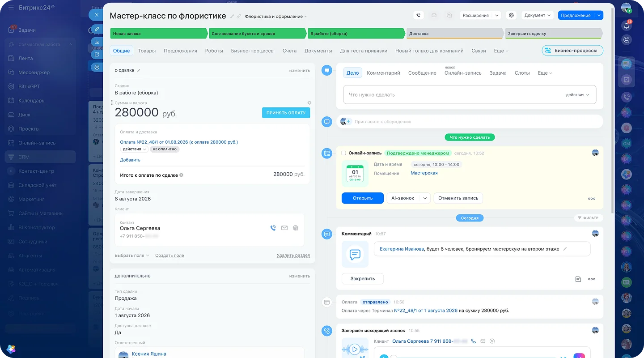Switch to the Товары tab
Viewport: 644px width, 358px height.
point(147,51)
